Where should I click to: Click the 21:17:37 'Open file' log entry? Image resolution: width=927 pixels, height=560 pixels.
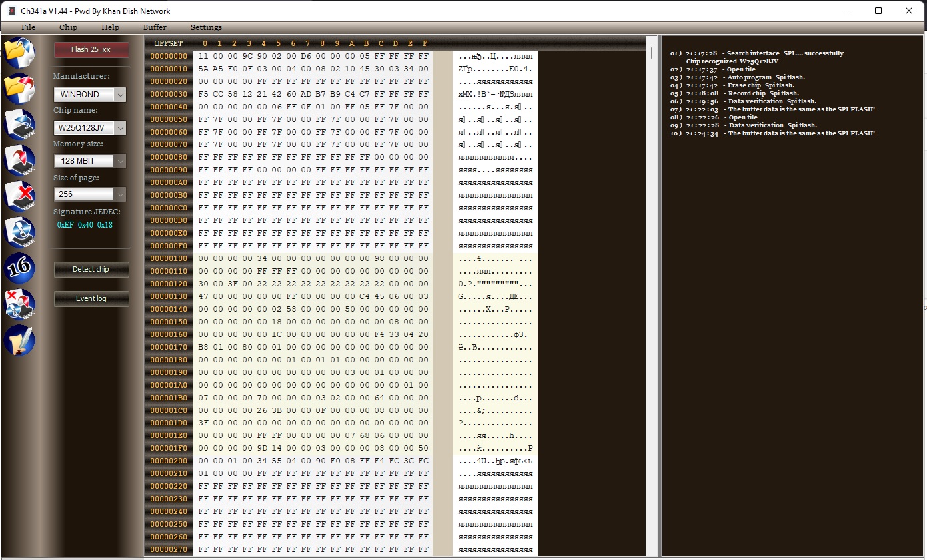click(x=713, y=69)
